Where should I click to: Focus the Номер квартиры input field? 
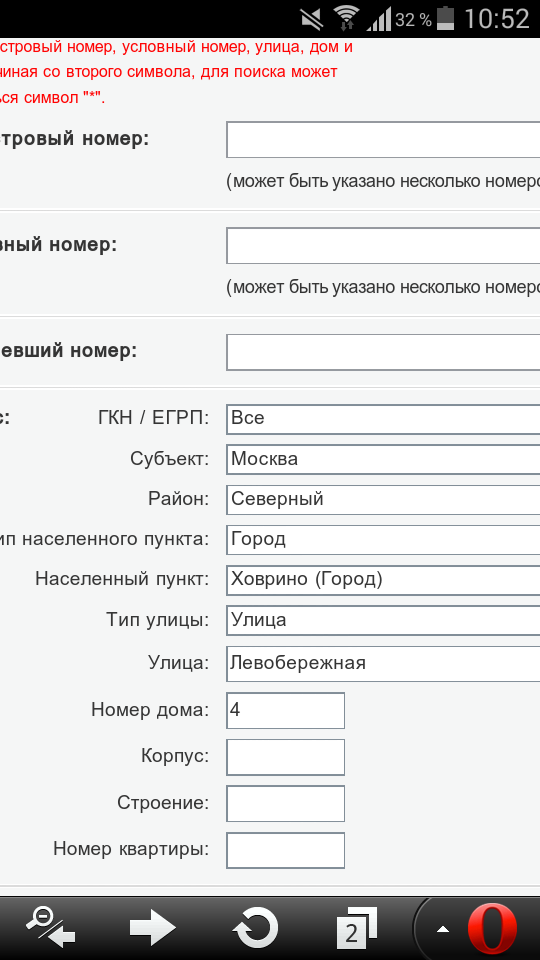285,850
